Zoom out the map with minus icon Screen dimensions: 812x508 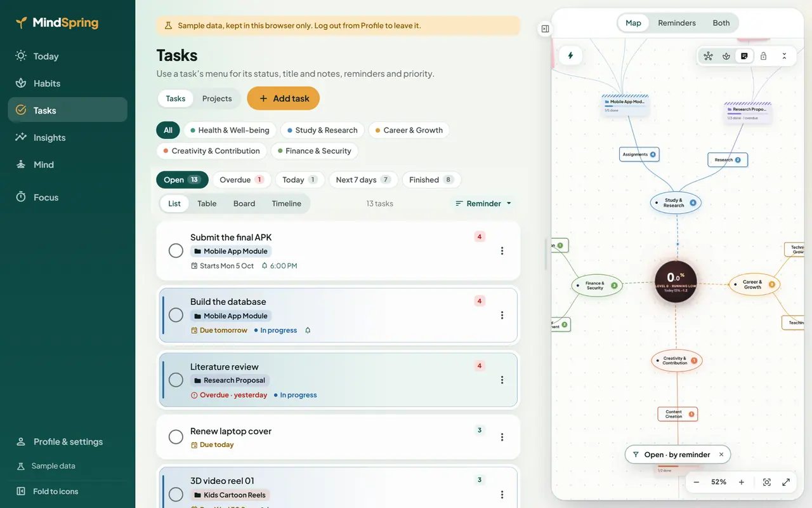(x=697, y=482)
